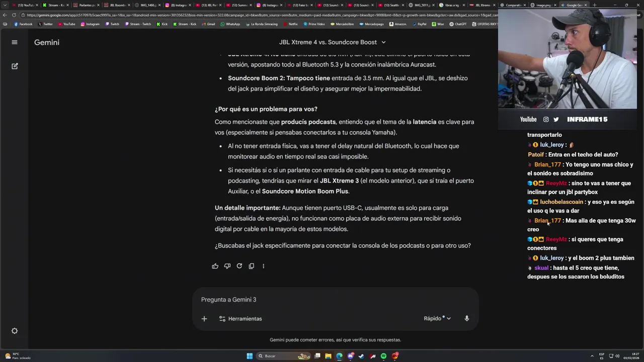
Task: Open the La Ronda Simracing bookmark
Action: (262, 24)
